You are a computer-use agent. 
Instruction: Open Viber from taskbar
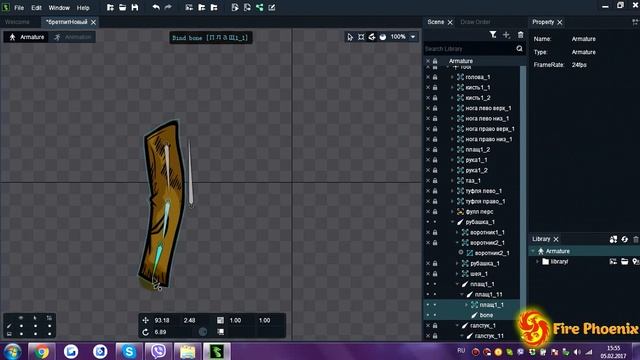[x=158, y=351]
